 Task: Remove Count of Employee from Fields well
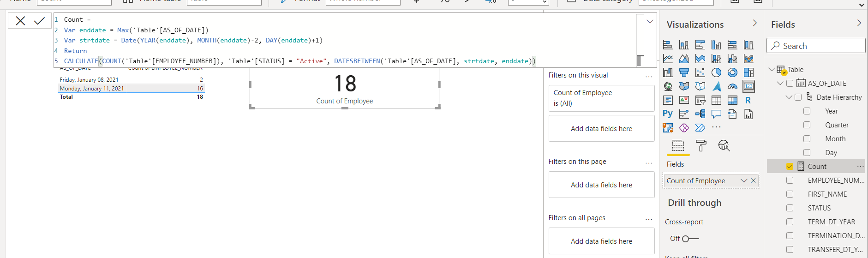tap(753, 181)
